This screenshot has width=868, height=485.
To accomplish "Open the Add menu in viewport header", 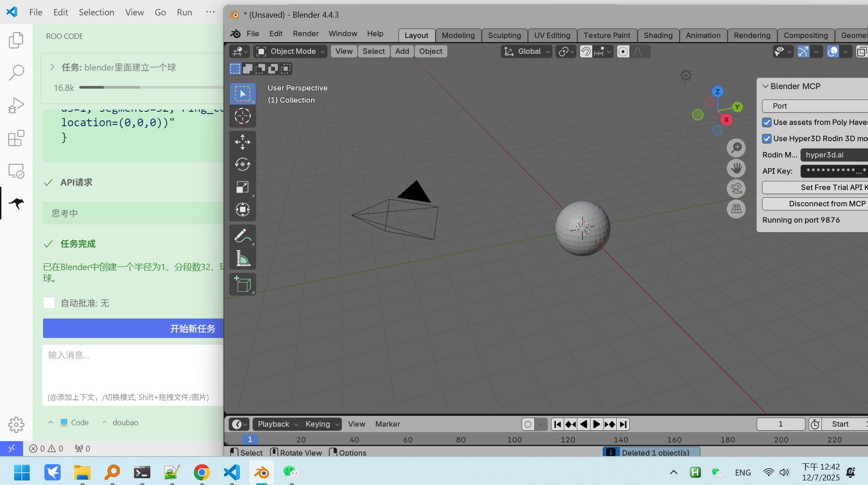I will point(402,52).
